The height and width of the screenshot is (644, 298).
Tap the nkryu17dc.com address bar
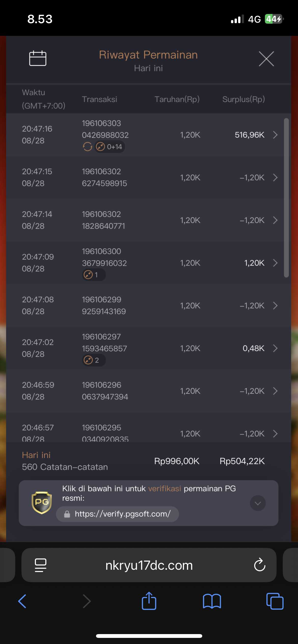point(149,565)
